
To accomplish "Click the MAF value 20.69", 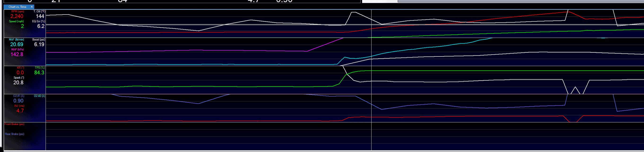I will (17, 45).
